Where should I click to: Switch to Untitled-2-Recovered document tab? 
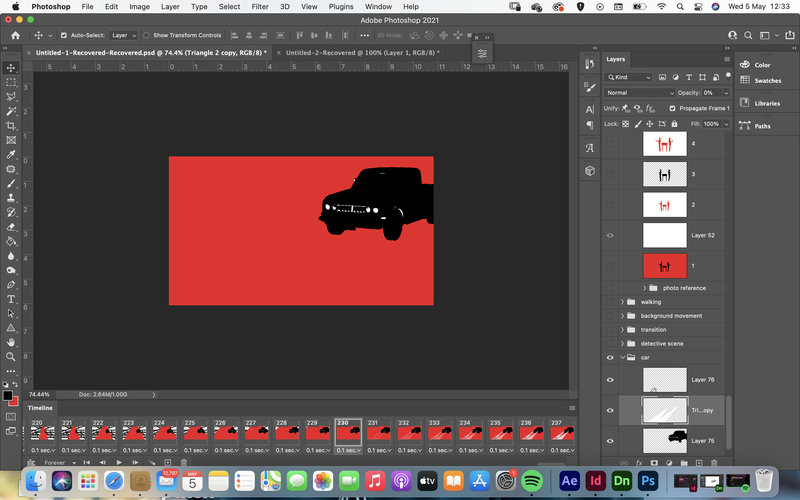coord(360,53)
